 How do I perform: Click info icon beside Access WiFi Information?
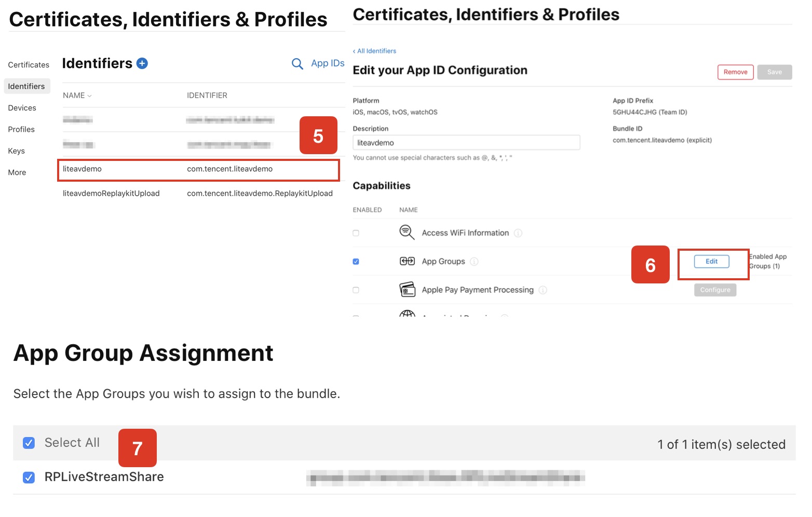(518, 233)
